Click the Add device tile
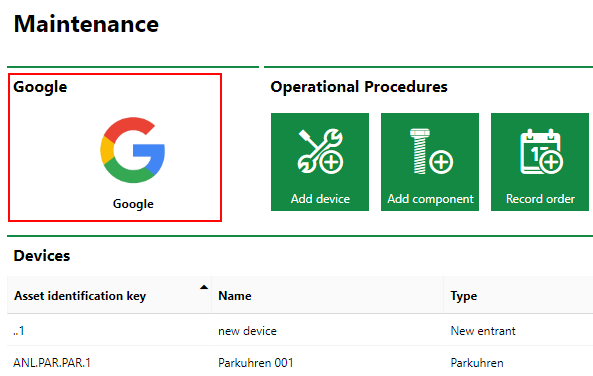593x376 pixels. [x=320, y=162]
